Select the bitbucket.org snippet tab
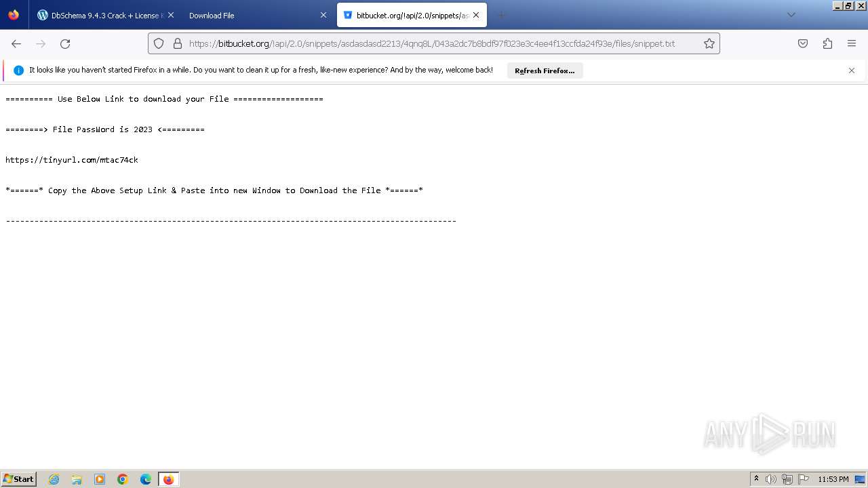The image size is (868, 488). pyautogui.click(x=411, y=15)
